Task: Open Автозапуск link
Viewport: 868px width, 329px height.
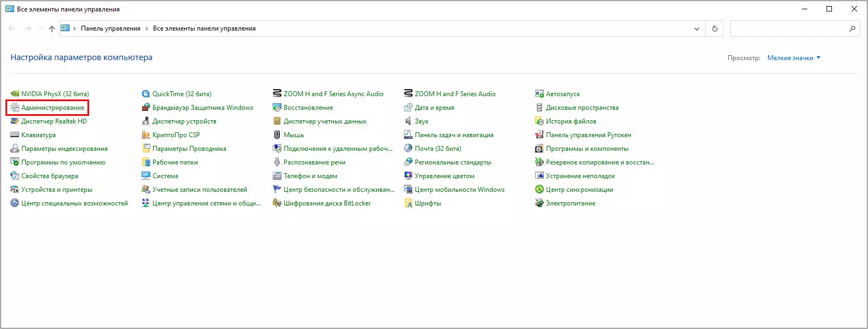Action: 563,94
